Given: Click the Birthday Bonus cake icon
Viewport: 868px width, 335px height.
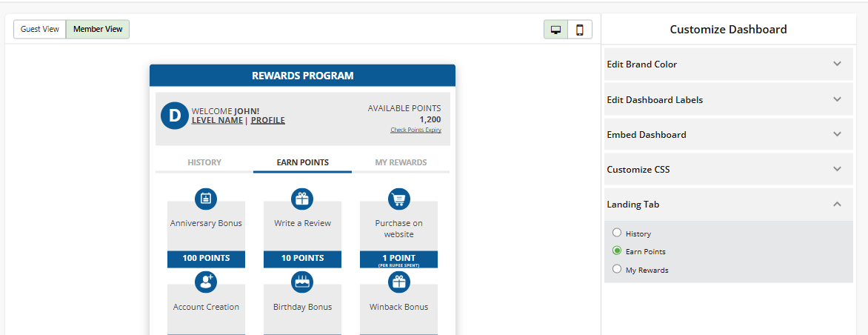Looking at the screenshot, I should 302,282.
